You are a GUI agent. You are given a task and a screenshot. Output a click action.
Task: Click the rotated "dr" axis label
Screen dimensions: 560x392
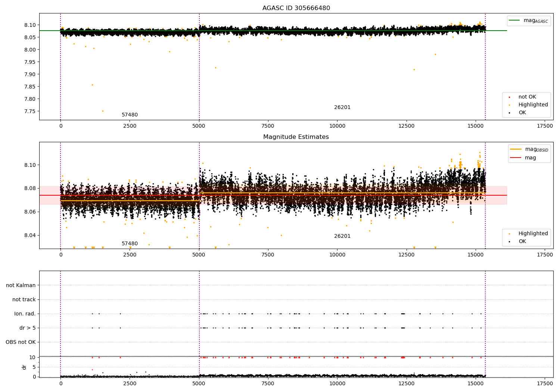(x=24, y=367)
